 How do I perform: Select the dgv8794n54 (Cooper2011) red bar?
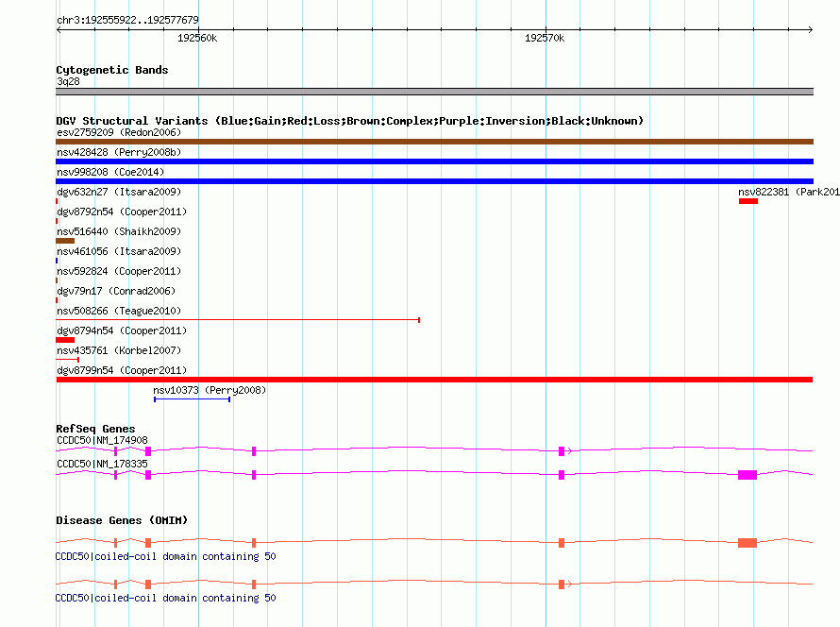click(65, 340)
